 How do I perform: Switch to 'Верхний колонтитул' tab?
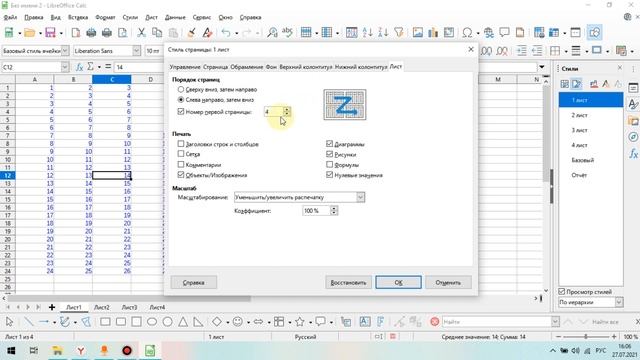pos(306,67)
